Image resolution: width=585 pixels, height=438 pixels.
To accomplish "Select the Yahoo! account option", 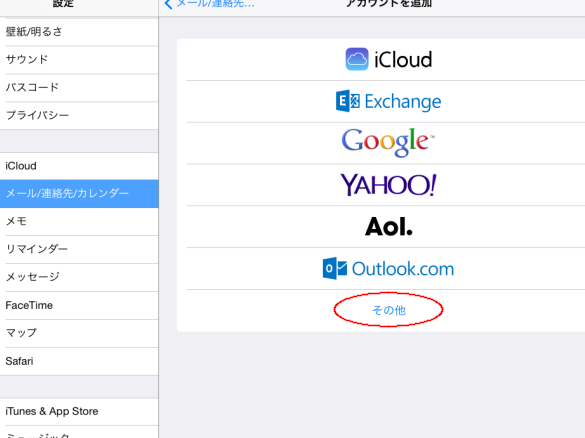I will coord(388,185).
